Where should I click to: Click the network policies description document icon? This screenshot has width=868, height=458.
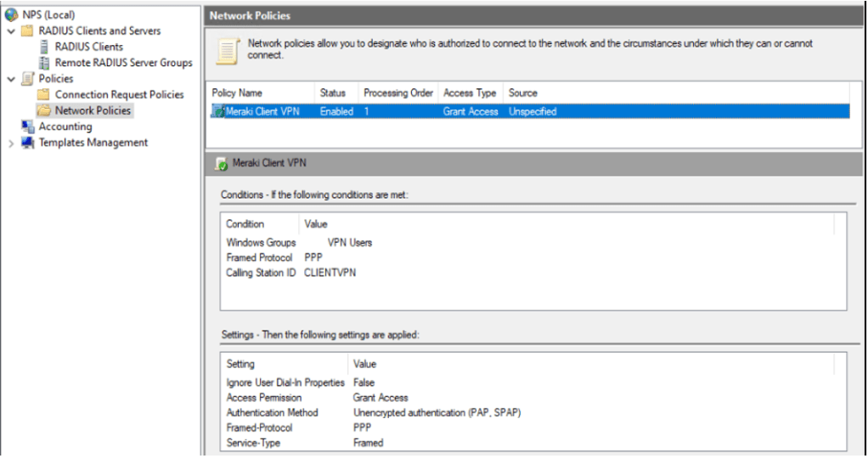(228, 52)
